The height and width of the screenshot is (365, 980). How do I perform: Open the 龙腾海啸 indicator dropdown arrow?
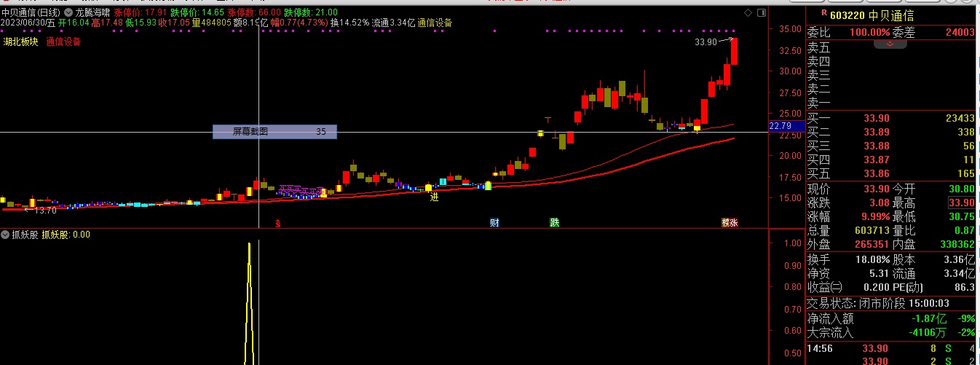click(x=70, y=12)
